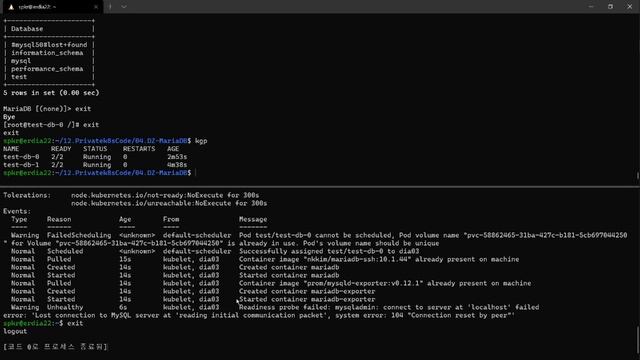Close the terminal window

pos(629,7)
